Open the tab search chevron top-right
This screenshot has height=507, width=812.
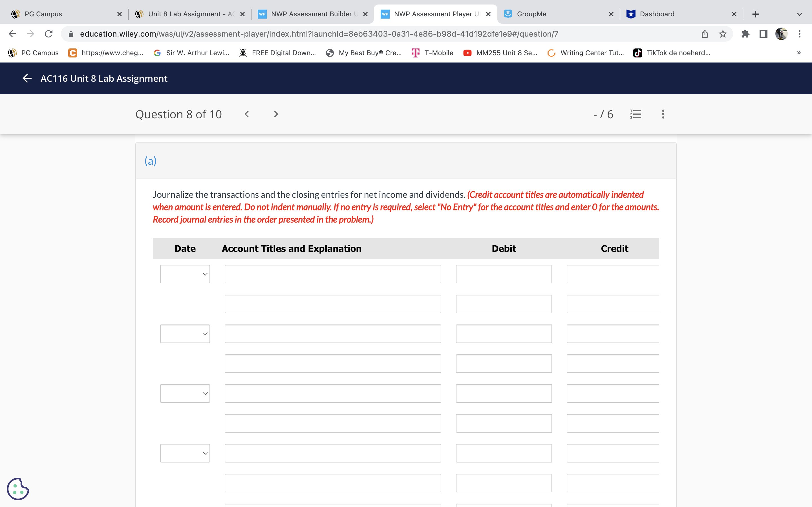click(x=800, y=14)
